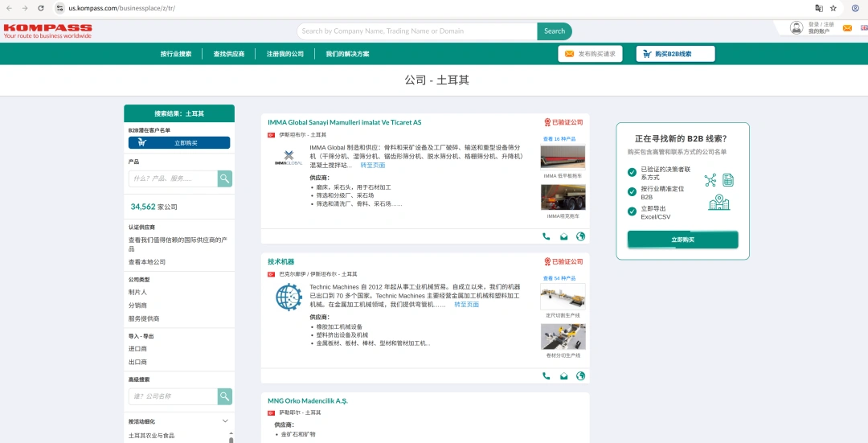Reload the page with the refresh icon
Screen dimensions: 868x443
tap(40, 8)
